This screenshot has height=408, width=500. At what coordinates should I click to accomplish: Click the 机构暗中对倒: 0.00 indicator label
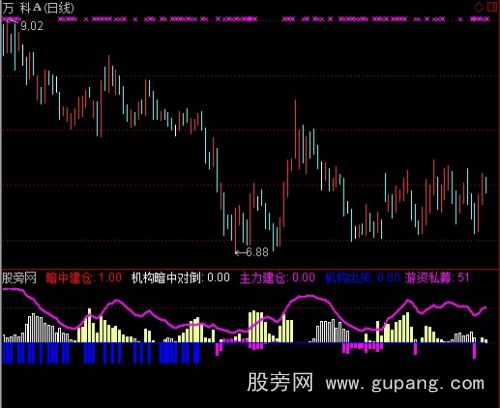click(x=181, y=278)
